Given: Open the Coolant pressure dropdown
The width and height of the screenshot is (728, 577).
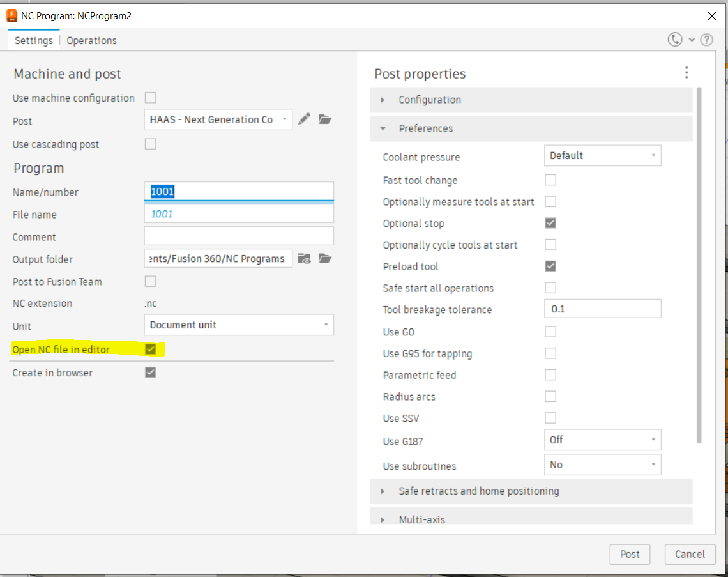Looking at the screenshot, I should [602, 155].
